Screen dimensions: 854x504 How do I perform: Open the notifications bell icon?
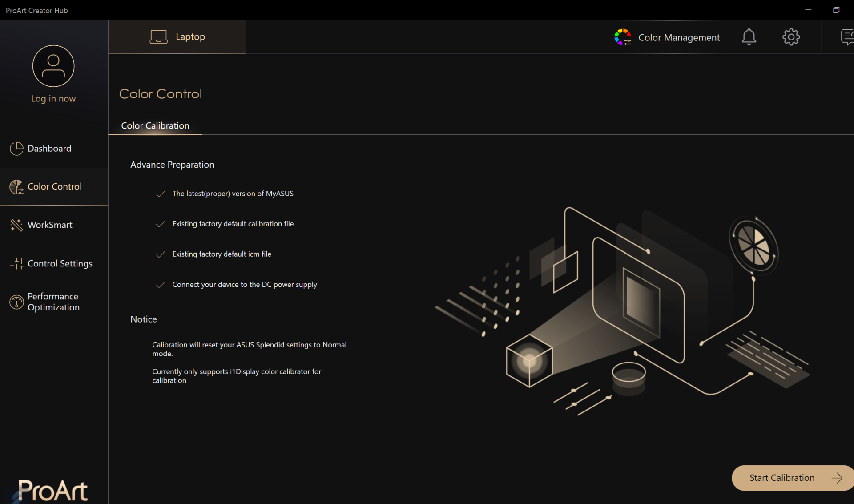tap(749, 37)
